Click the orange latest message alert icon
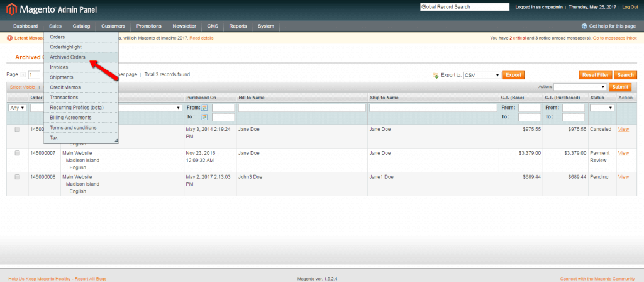The image size is (644, 282). pos(9,38)
